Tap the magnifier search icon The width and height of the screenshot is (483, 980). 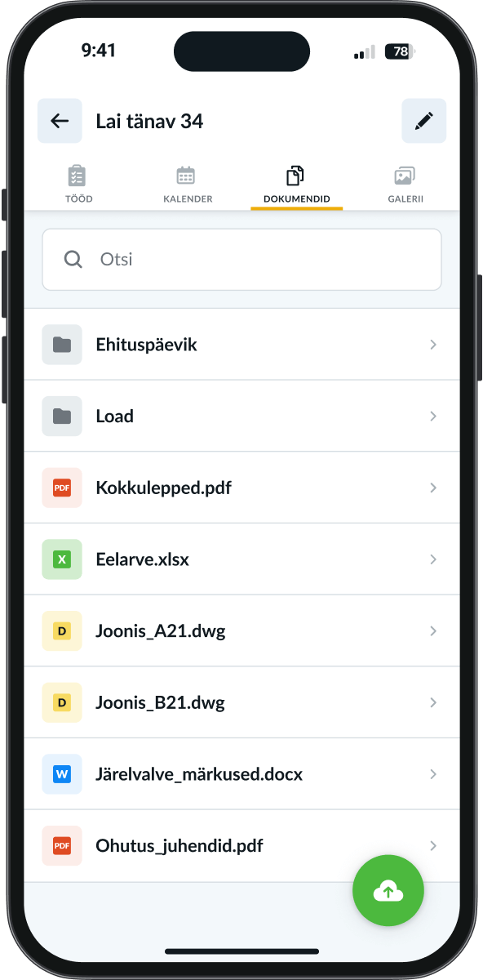pos(73,260)
